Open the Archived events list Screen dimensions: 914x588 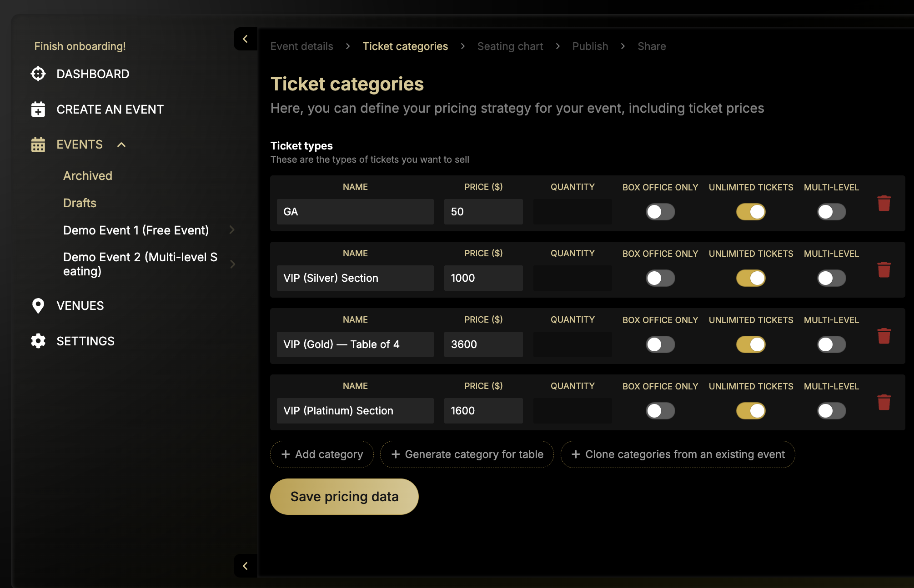[88, 176]
